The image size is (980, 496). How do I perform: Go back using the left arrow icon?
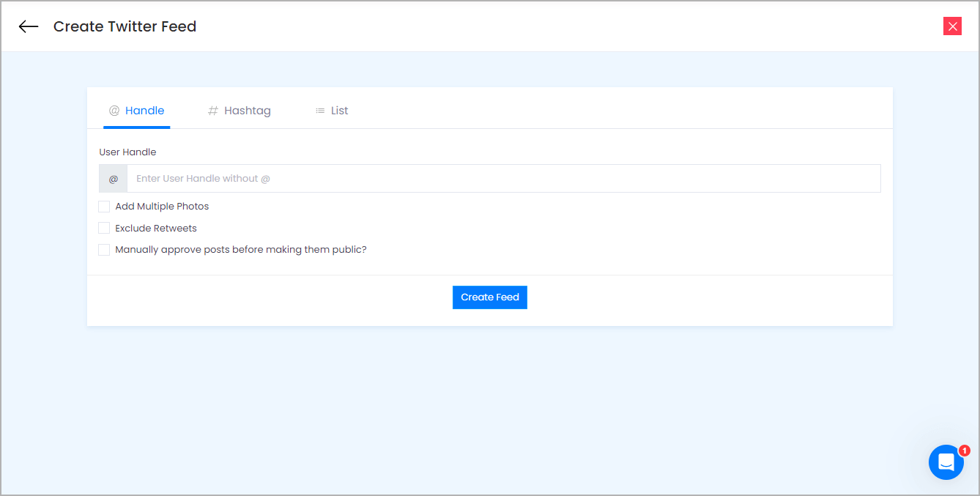29,27
